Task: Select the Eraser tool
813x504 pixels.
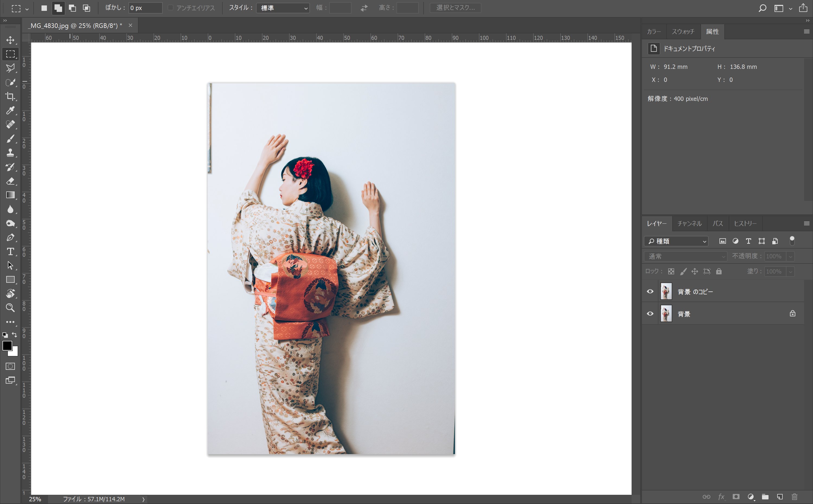Action: pos(10,181)
